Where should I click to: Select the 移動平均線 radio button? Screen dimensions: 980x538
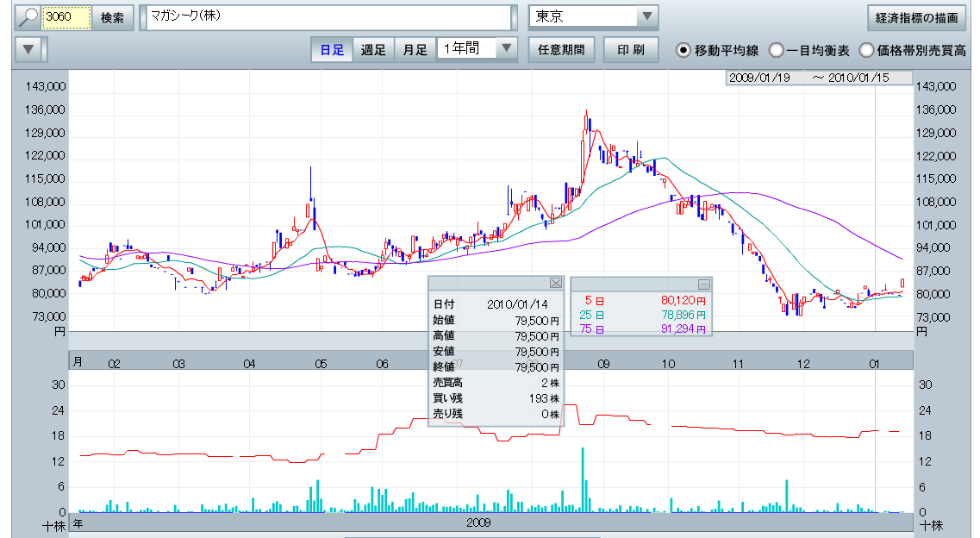click(x=684, y=50)
